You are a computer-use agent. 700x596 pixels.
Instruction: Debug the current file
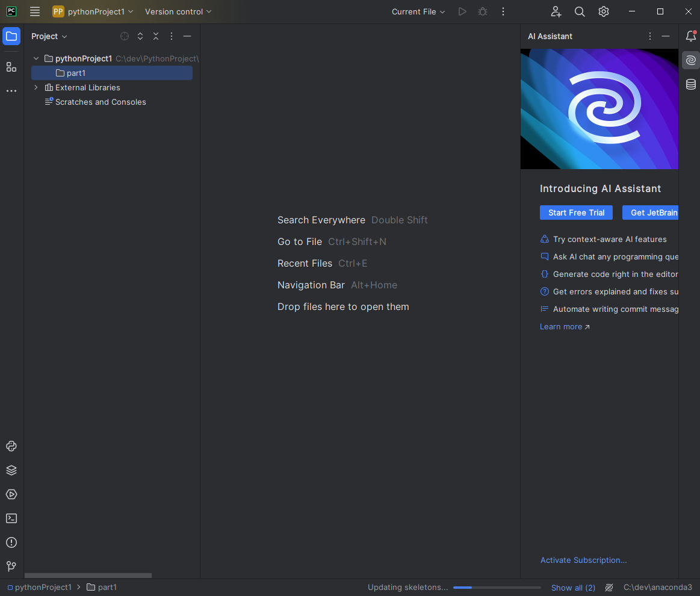pyautogui.click(x=483, y=11)
